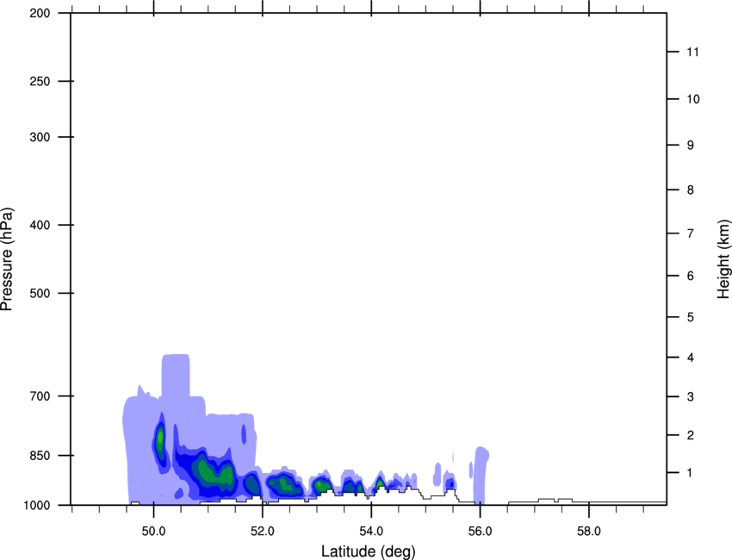The width and height of the screenshot is (732, 560).
Task: Click the 11 km height tick label
Action: (x=693, y=53)
